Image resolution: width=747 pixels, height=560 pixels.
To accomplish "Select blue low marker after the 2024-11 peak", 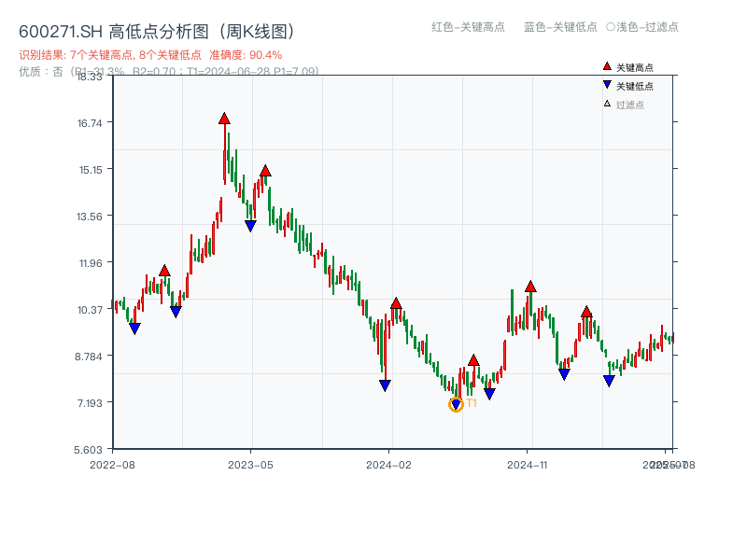I will coord(564,374).
